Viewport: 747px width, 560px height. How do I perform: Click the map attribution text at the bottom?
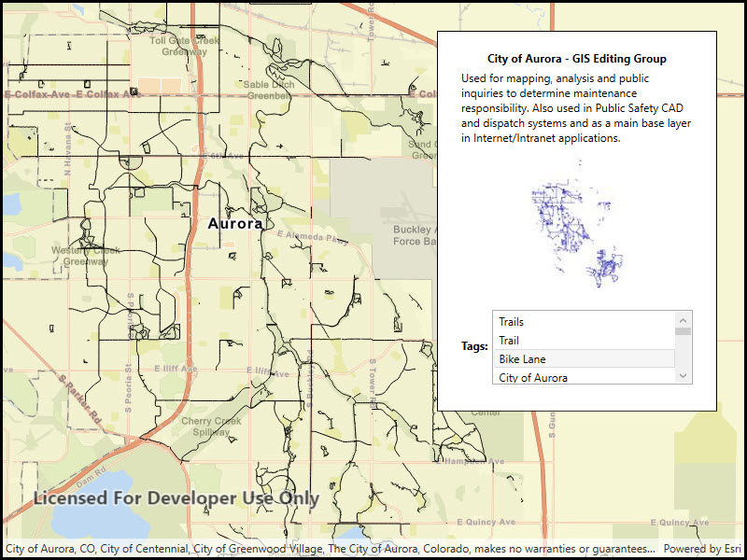click(330, 549)
